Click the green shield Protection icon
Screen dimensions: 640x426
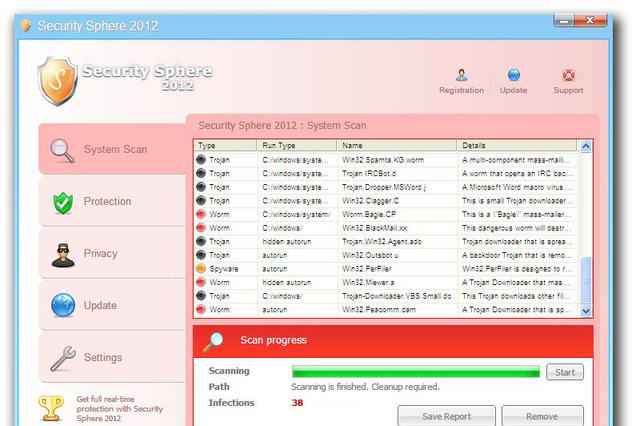coord(63,203)
